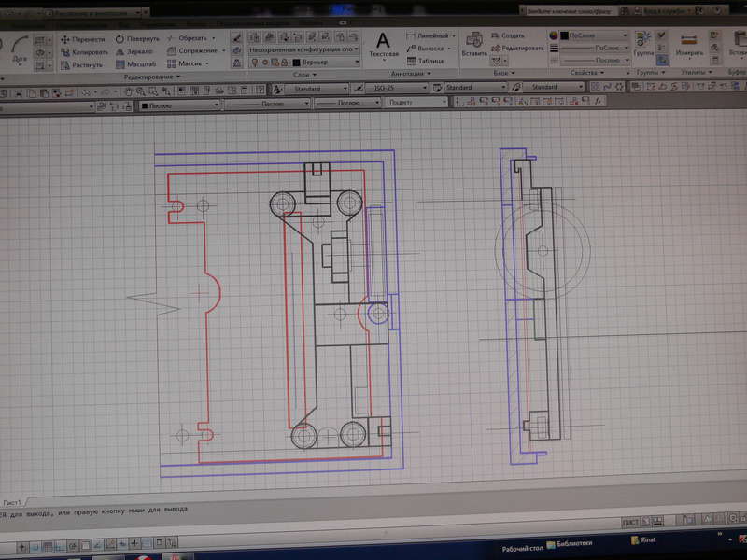
Task: Select the Обрезать (Trim) tool
Action: click(191, 37)
